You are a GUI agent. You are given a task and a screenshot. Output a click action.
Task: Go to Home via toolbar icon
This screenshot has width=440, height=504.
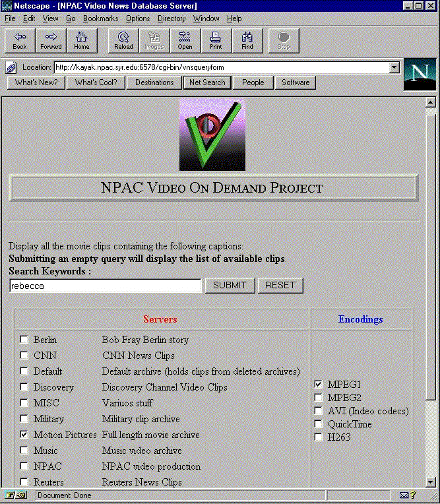(x=82, y=40)
